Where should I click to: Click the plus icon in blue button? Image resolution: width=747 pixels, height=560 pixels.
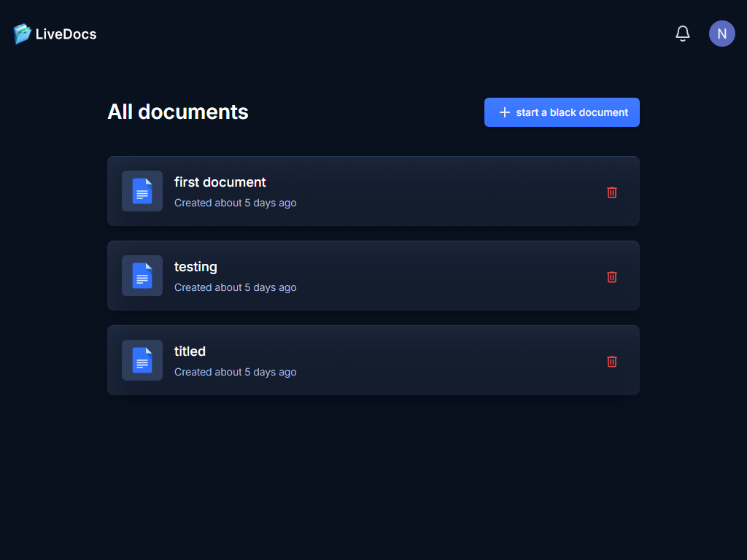pos(504,112)
